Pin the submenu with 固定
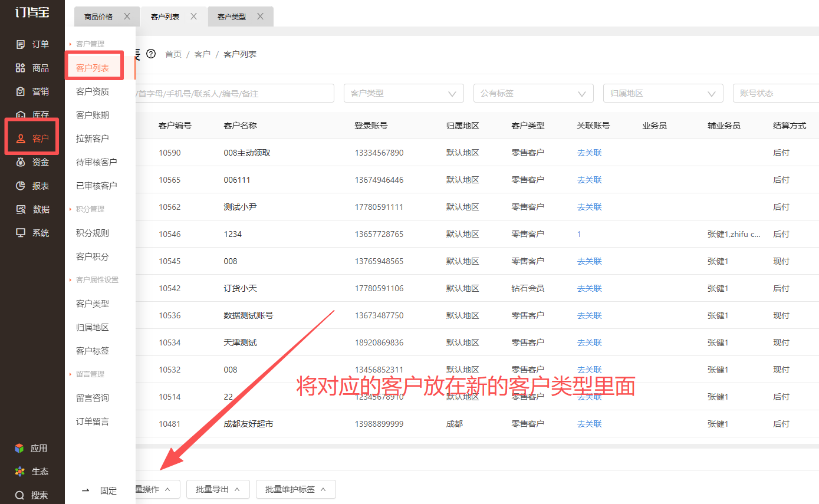 click(99, 490)
